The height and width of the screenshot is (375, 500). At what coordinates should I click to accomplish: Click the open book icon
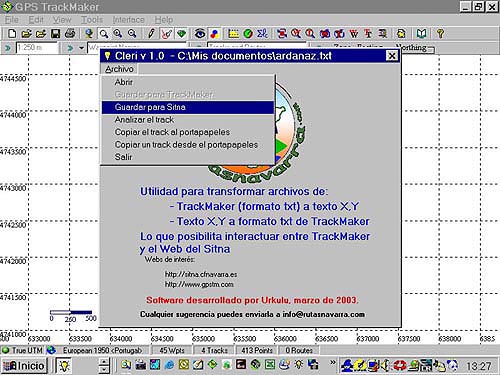pyautogui.click(x=421, y=34)
